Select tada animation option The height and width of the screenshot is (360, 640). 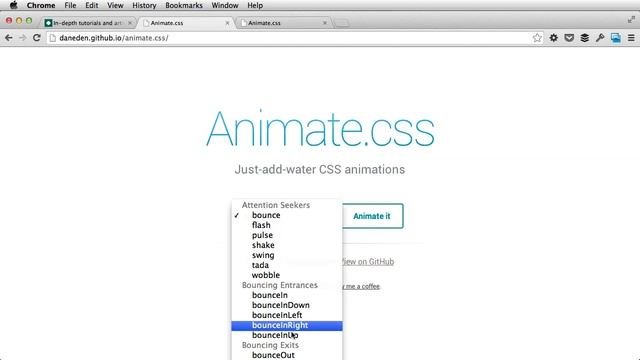click(287, 265)
